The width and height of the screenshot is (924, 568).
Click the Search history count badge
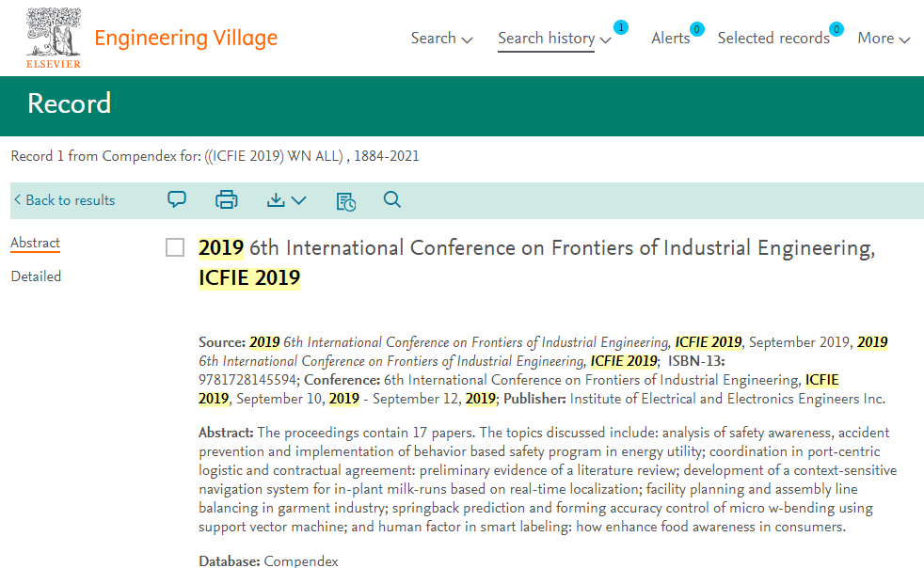[620, 27]
